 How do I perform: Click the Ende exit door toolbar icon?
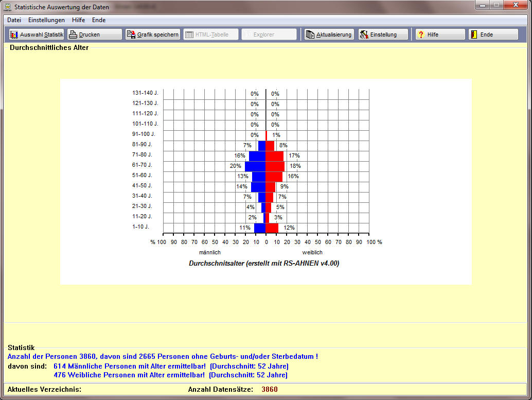[x=474, y=34]
